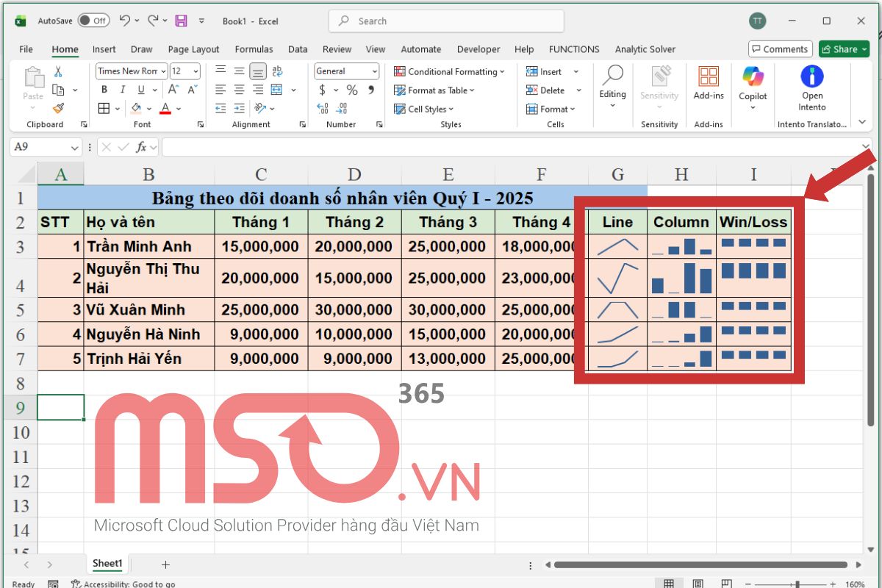
Task: Open the File menu
Action: (x=26, y=49)
